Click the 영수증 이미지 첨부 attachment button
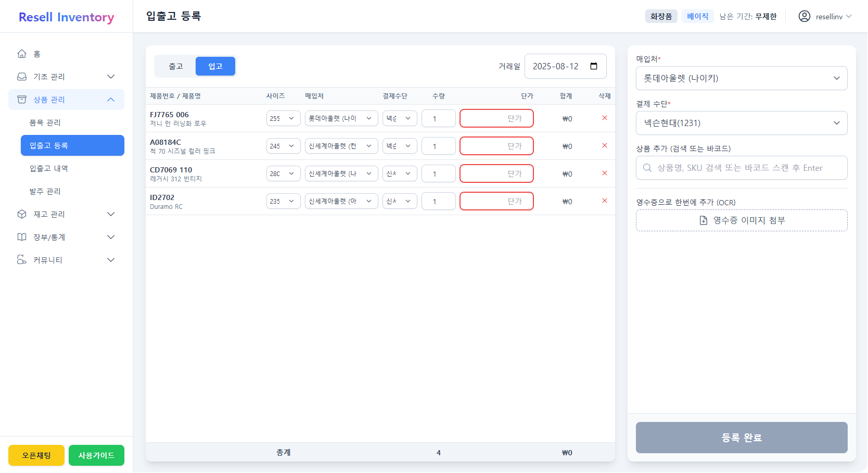Screen dimensions: 868x473 click(741, 220)
